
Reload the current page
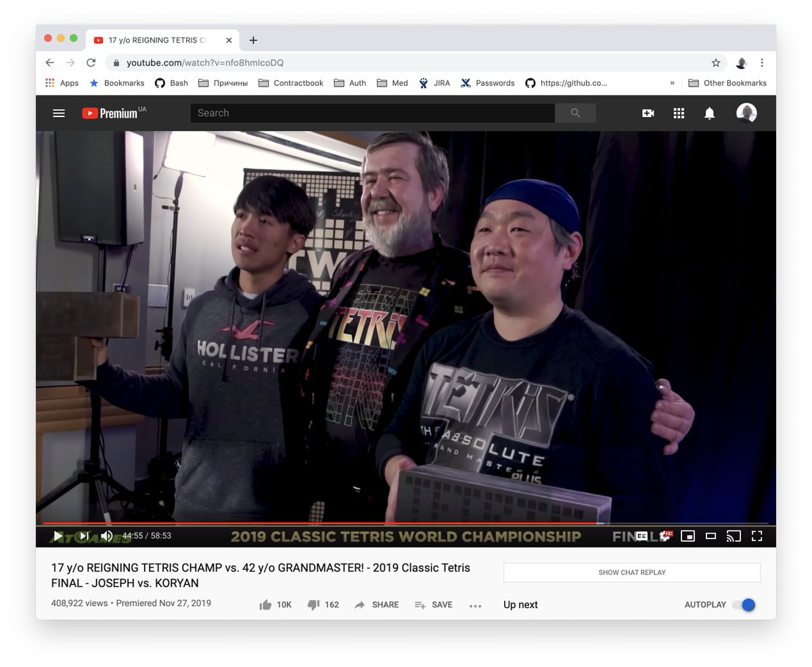[x=91, y=63]
